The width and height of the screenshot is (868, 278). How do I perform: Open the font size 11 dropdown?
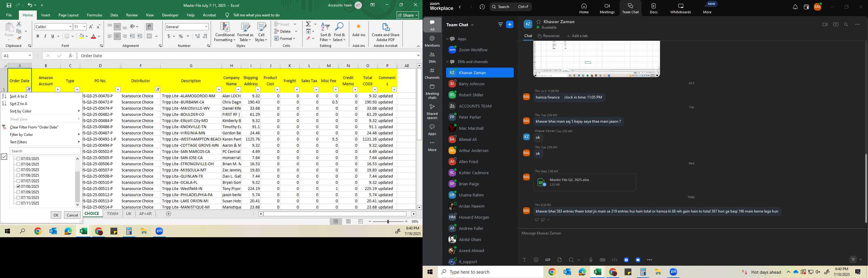pos(84,27)
